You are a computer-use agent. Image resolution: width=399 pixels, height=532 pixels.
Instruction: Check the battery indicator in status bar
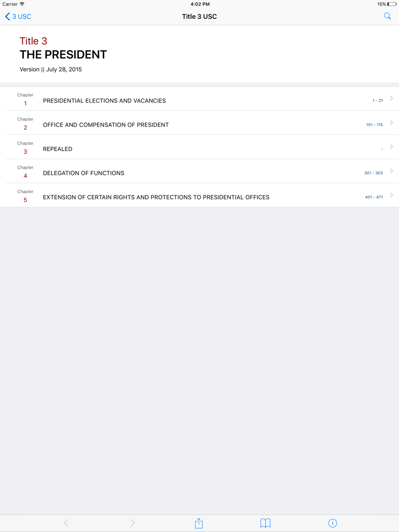coord(391,4)
